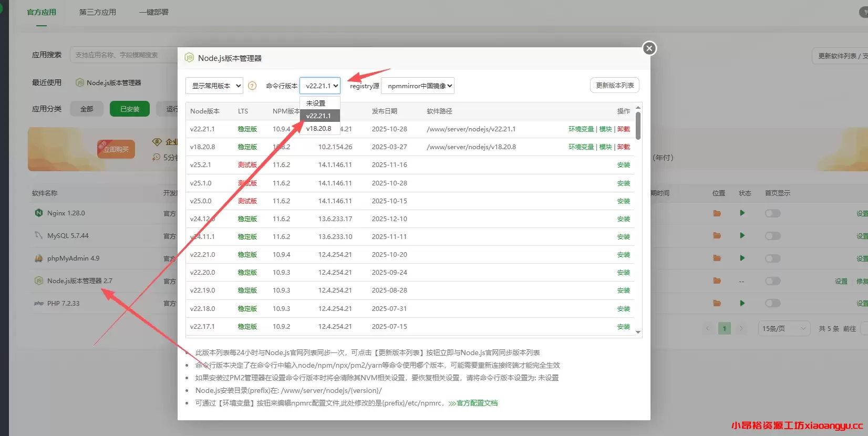Click play status icon for Nginx
Image resolution: width=868 pixels, height=436 pixels.
[742, 213]
